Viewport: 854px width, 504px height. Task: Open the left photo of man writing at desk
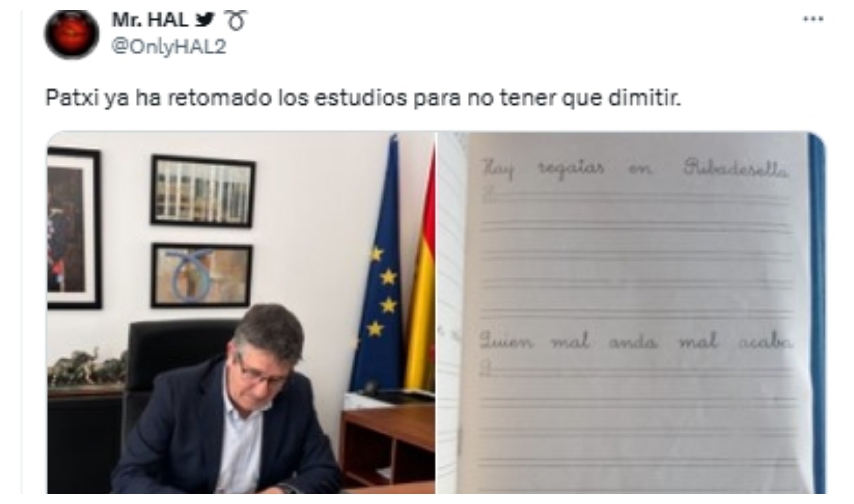coord(241,312)
